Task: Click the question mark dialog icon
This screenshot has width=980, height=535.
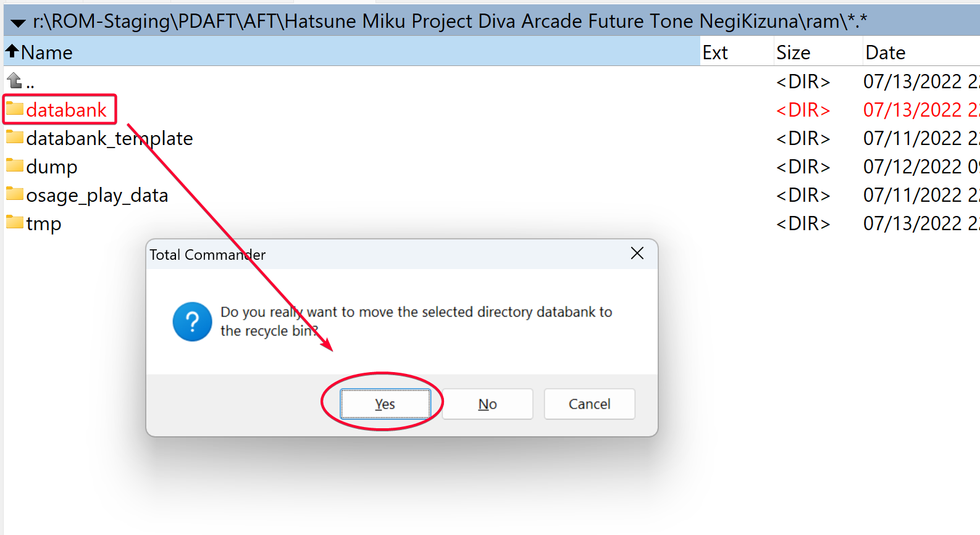Action: coord(192,321)
